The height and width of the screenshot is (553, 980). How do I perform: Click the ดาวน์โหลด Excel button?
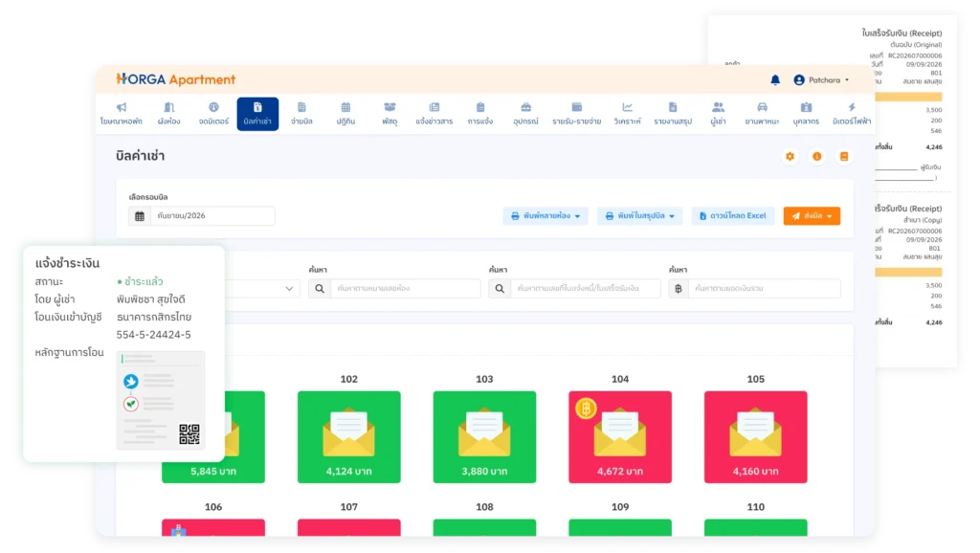point(732,216)
